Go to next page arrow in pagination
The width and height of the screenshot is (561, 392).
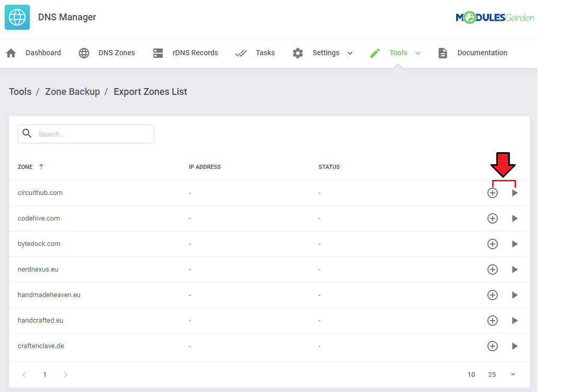(x=65, y=375)
